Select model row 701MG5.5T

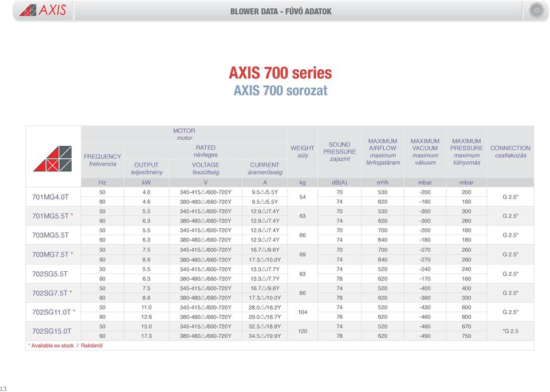280,216
